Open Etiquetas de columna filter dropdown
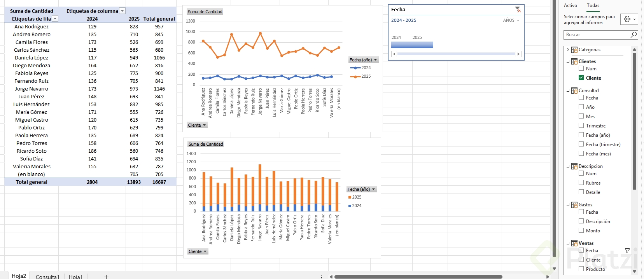 point(122,11)
